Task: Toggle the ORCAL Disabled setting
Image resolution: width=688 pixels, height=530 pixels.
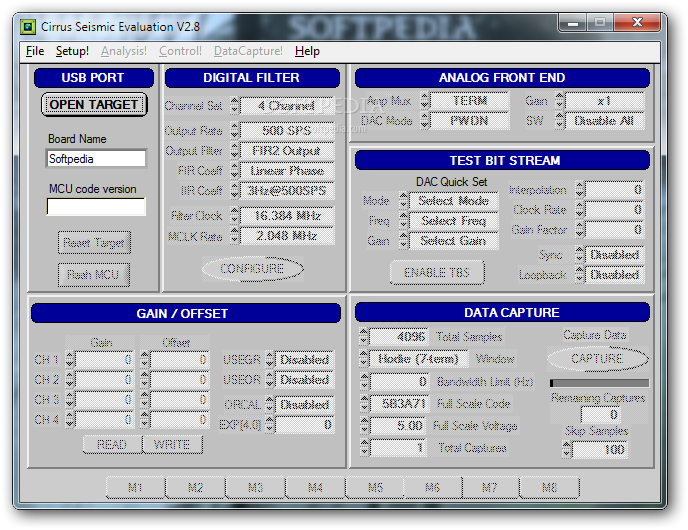Action: (x=305, y=404)
